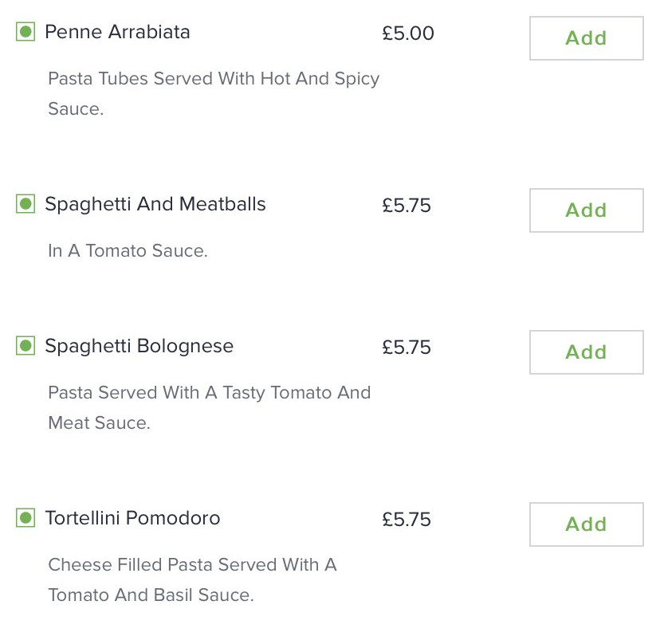Select the Spaghetti And Meatballs item title

point(155,205)
